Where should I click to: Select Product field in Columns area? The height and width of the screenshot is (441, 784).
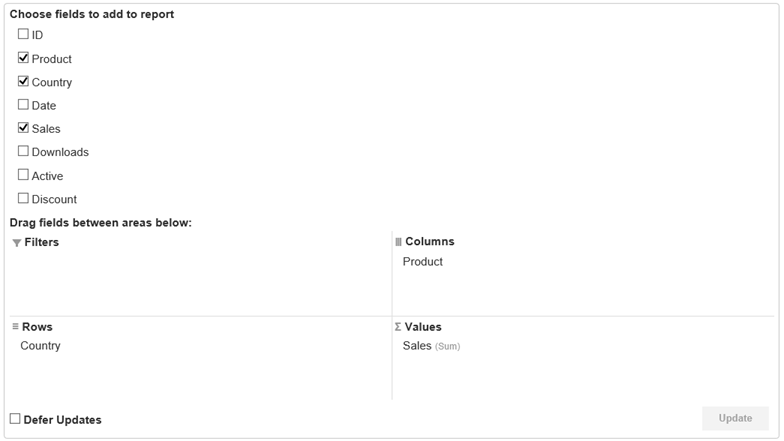click(422, 262)
